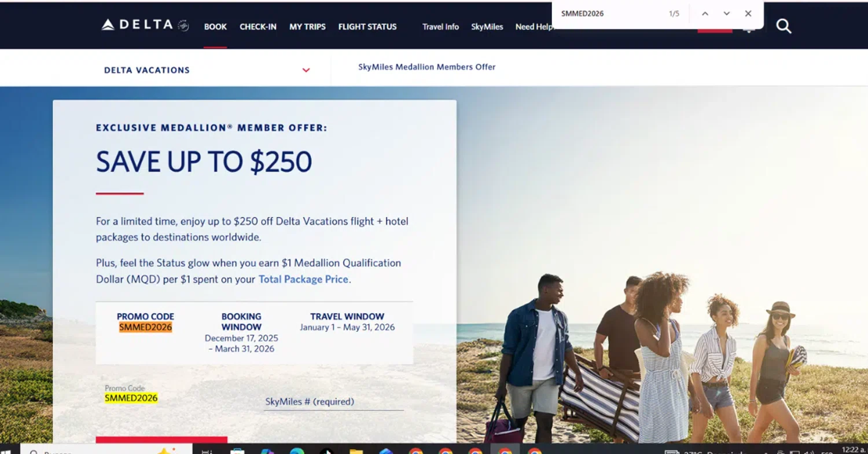Screen dimensions: 868x454
Task: Click the red chevron beside Delta Vacations
Action: point(306,71)
